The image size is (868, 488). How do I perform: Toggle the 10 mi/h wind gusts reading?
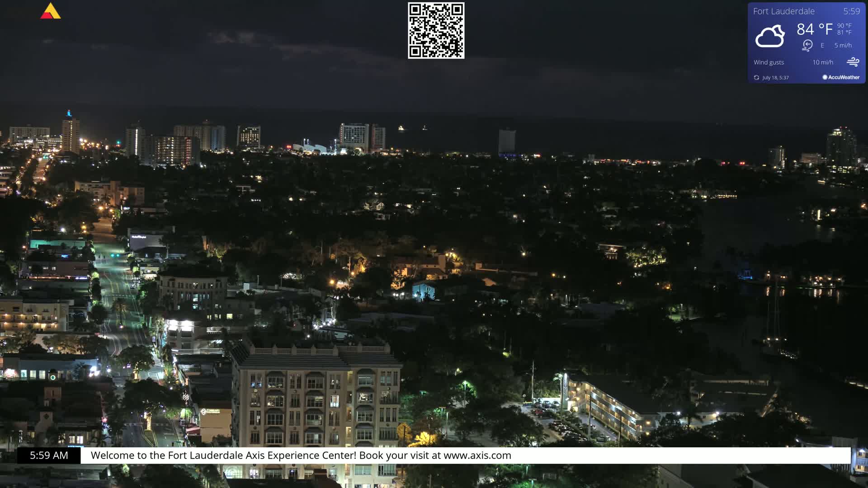click(x=823, y=62)
